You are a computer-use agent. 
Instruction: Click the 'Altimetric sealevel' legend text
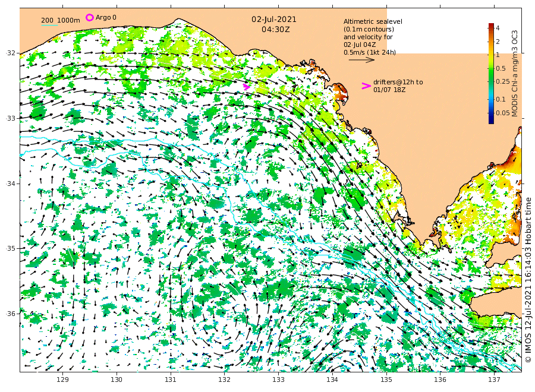pyautogui.click(x=373, y=21)
